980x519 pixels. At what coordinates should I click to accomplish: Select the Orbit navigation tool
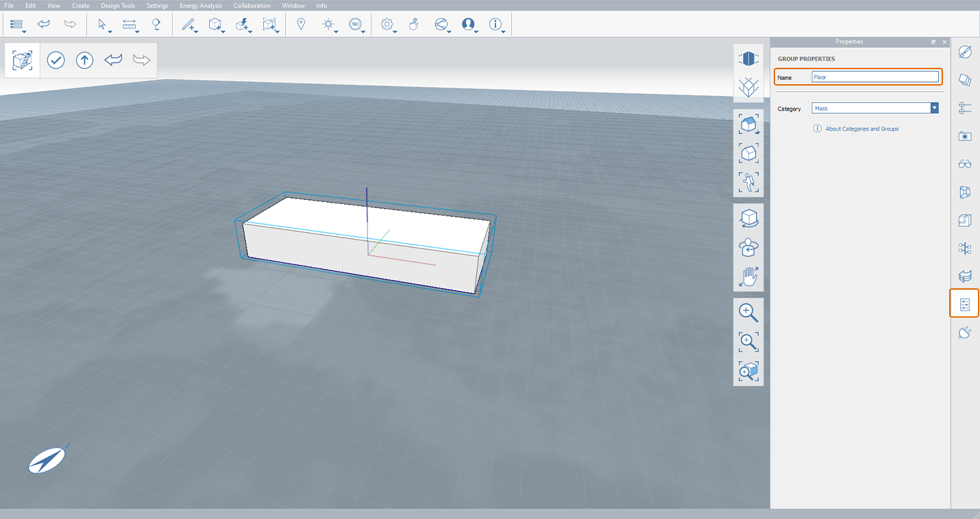[748, 218]
